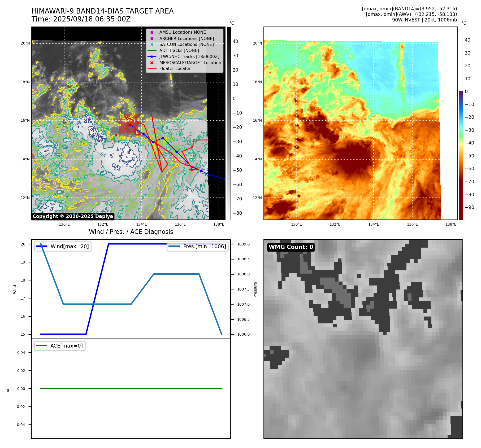The image size is (481, 448).
Task: Click the green ACE line in the lower chart
Action: (x=131, y=388)
